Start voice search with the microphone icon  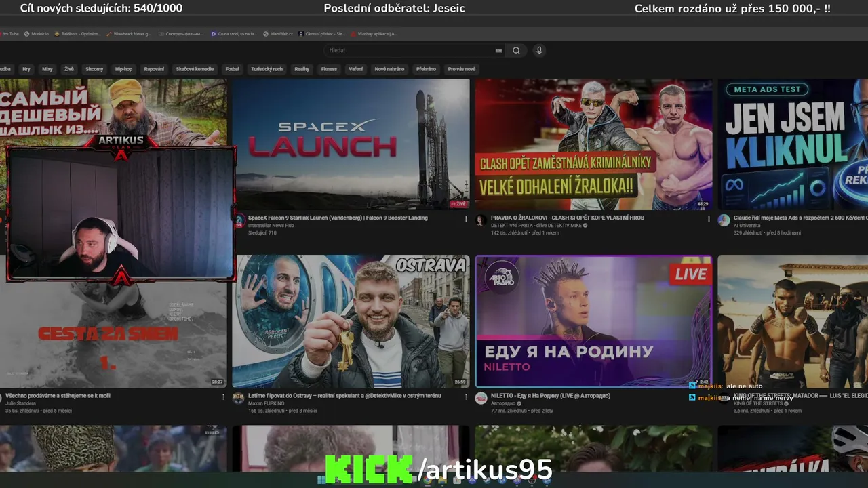tap(539, 50)
